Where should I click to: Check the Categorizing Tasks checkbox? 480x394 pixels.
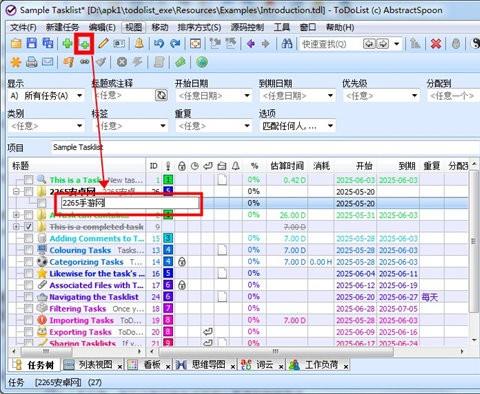[29, 262]
